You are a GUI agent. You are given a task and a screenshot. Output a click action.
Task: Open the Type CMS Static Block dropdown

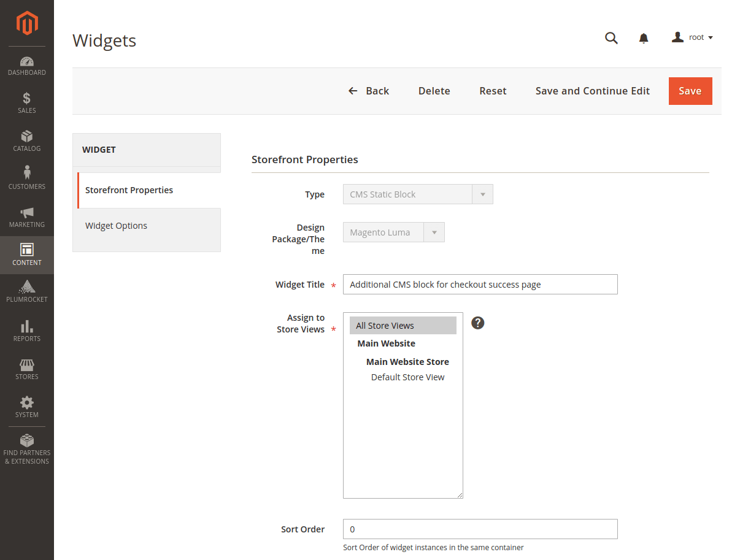(418, 194)
